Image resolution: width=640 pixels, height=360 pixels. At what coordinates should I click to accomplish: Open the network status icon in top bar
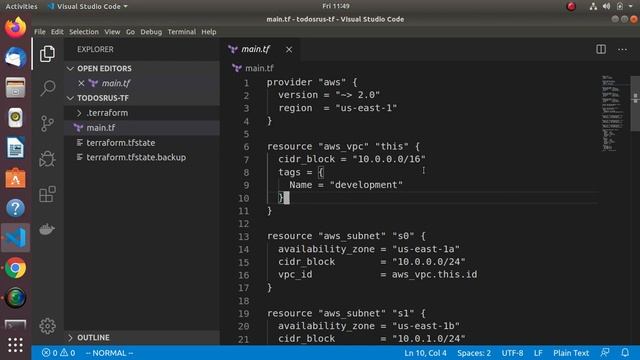[593, 6]
